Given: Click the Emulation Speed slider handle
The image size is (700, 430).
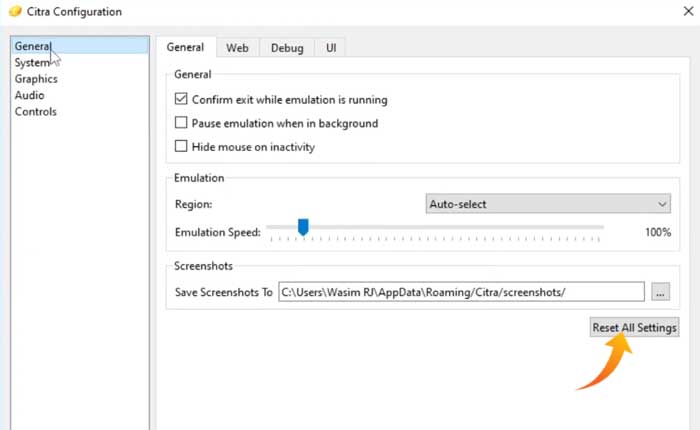Looking at the screenshot, I should (303, 228).
